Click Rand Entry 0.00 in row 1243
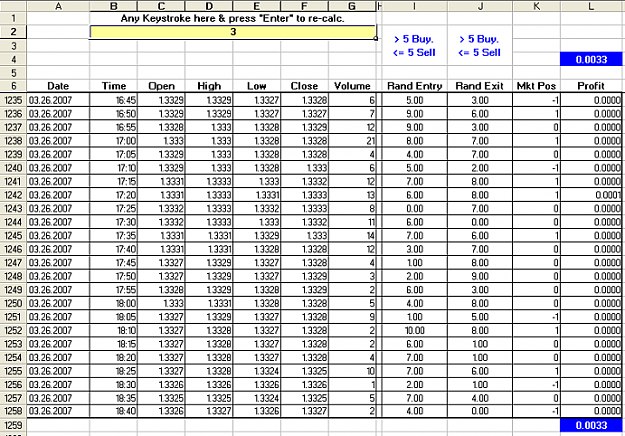The height and width of the screenshot is (436, 625). click(x=415, y=208)
